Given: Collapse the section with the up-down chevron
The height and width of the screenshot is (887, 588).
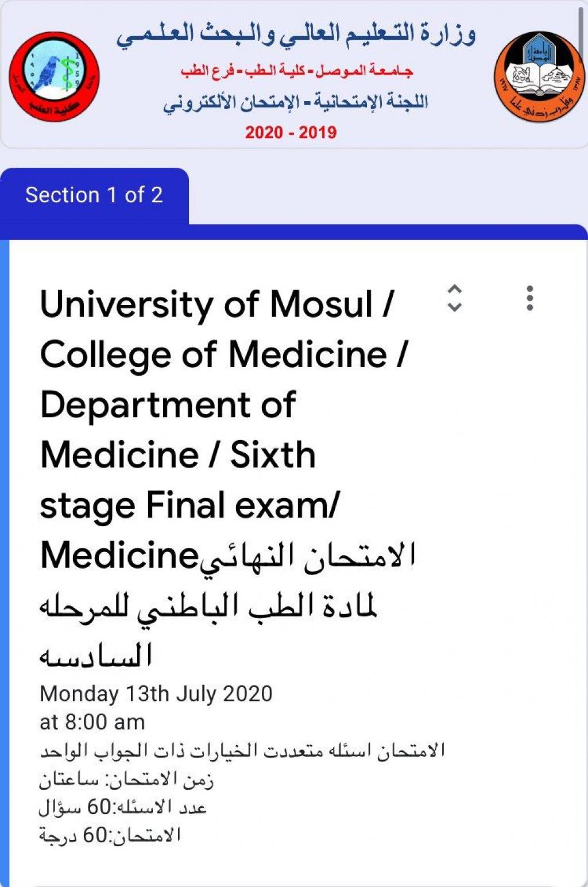Looking at the screenshot, I should point(454,298).
